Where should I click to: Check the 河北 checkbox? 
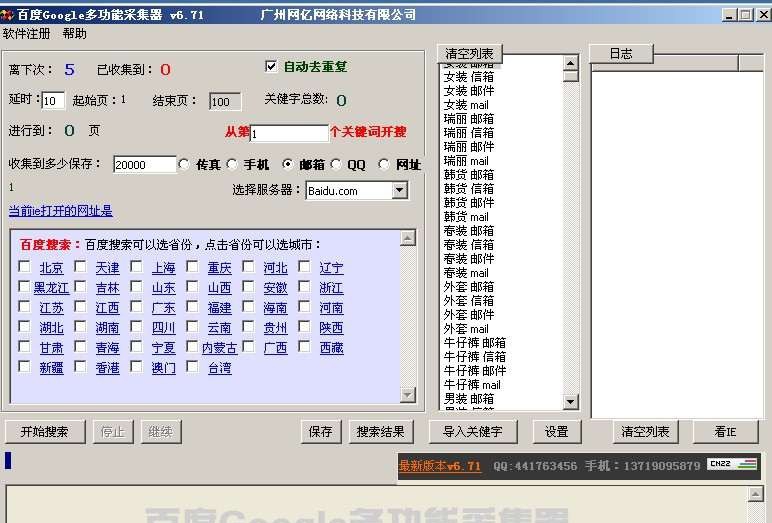248,266
